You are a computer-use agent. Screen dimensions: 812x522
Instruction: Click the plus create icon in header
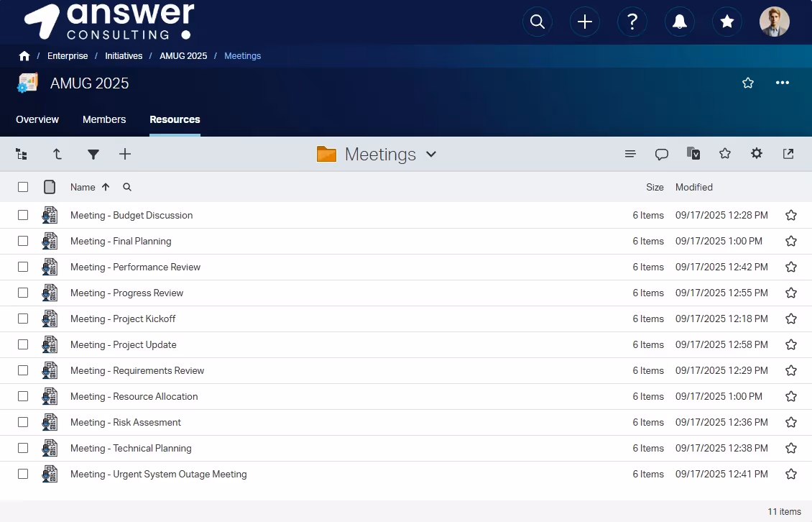(x=585, y=22)
